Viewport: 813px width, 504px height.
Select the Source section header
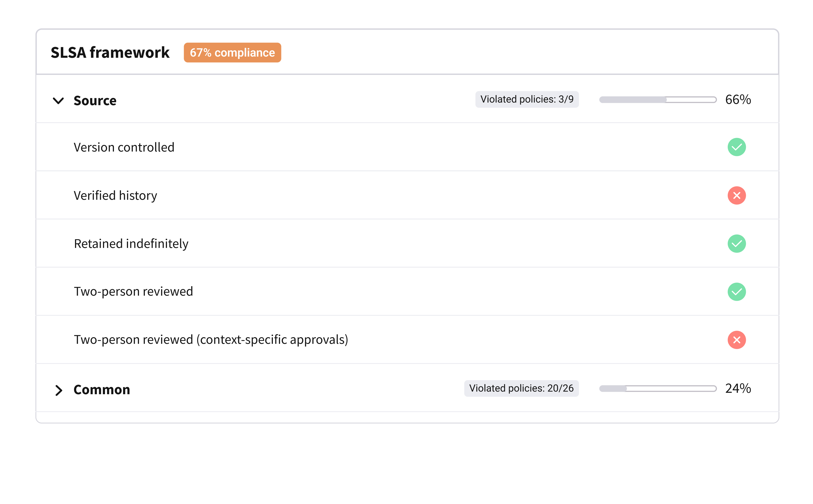pyautogui.click(x=95, y=100)
